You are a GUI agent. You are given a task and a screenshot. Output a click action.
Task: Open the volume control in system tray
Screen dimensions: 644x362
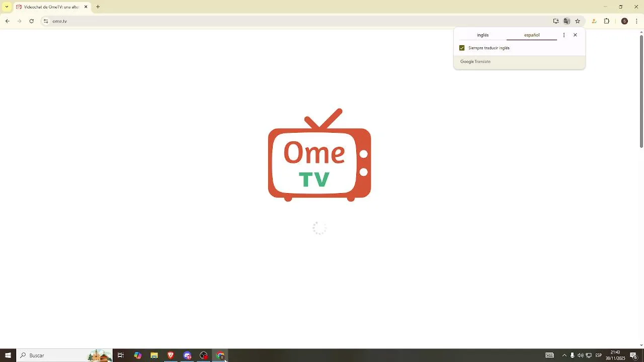click(x=581, y=355)
